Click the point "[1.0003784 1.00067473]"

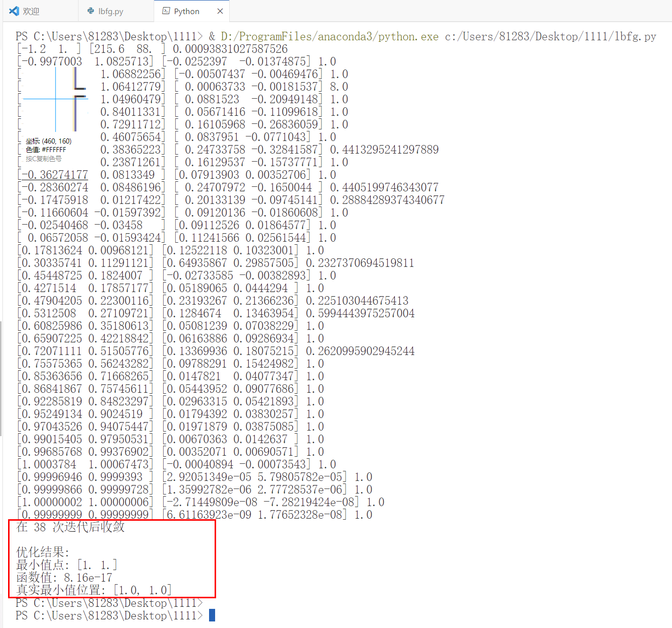pyautogui.click(x=85, y=464)
